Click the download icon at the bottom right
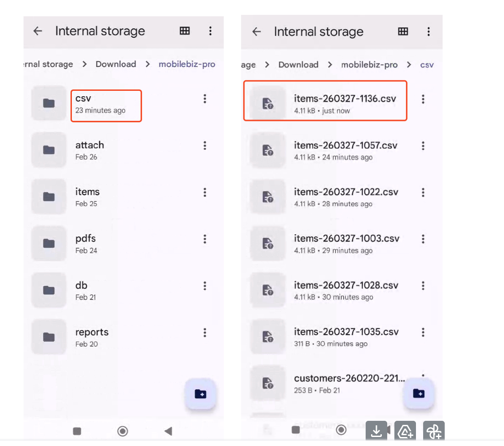The image size is (504, 446). point(376,431)
